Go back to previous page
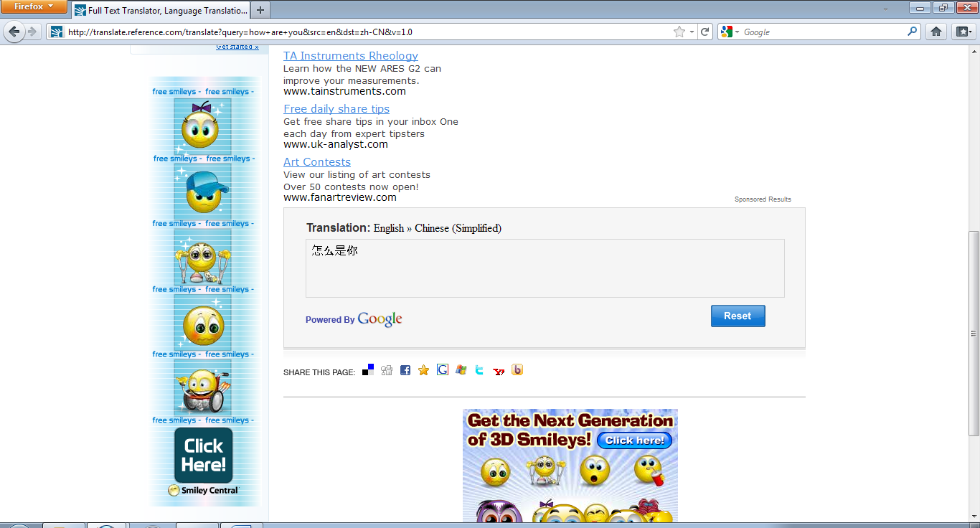 click(x=14, y=32)
